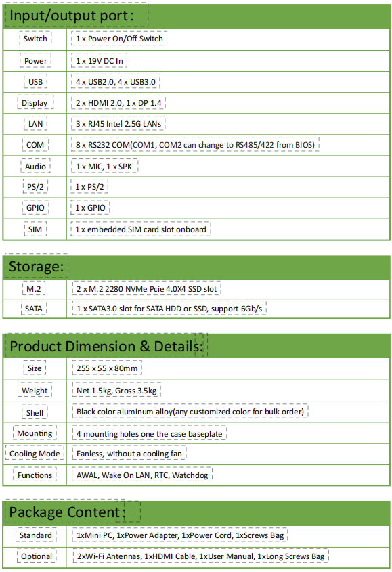Select the 'Cooling Mode' label
The width and height of the screenshot is (392, 572).
point(35,454)
